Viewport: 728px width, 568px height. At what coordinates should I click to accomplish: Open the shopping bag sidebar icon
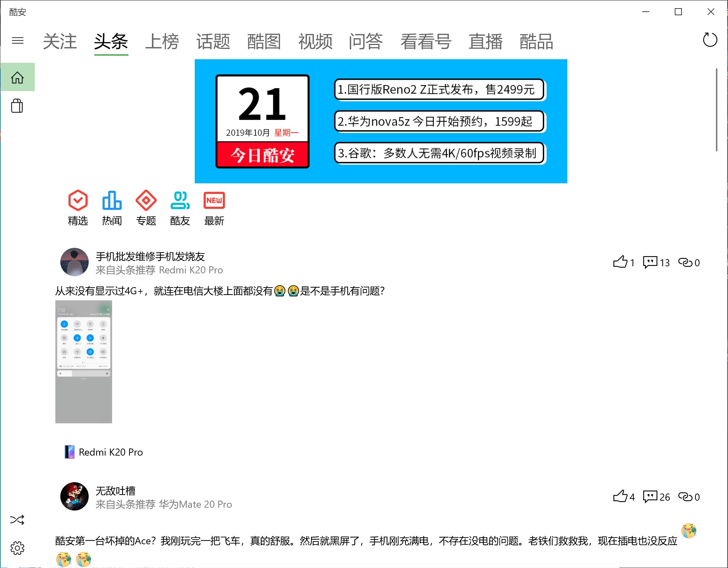click(17, 106)
